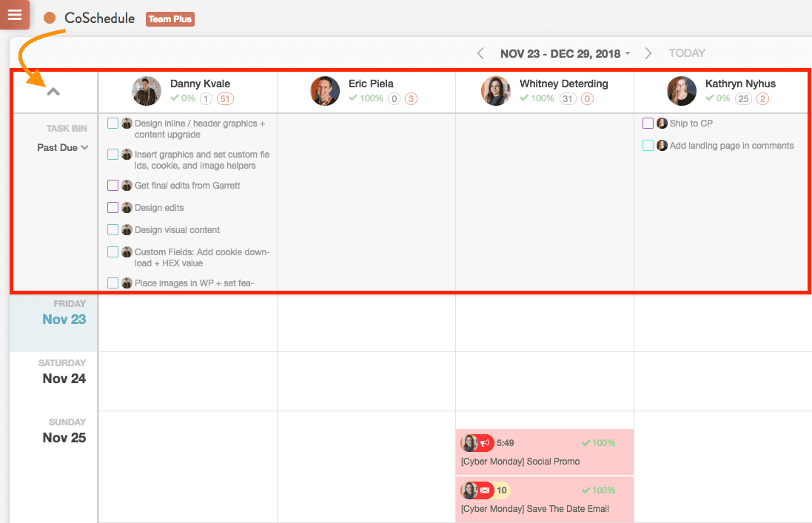Screen dimensions: 812x523
Task: Check off 'Insert graphics and set custom fields' task
Action: [x=113, y=154]
